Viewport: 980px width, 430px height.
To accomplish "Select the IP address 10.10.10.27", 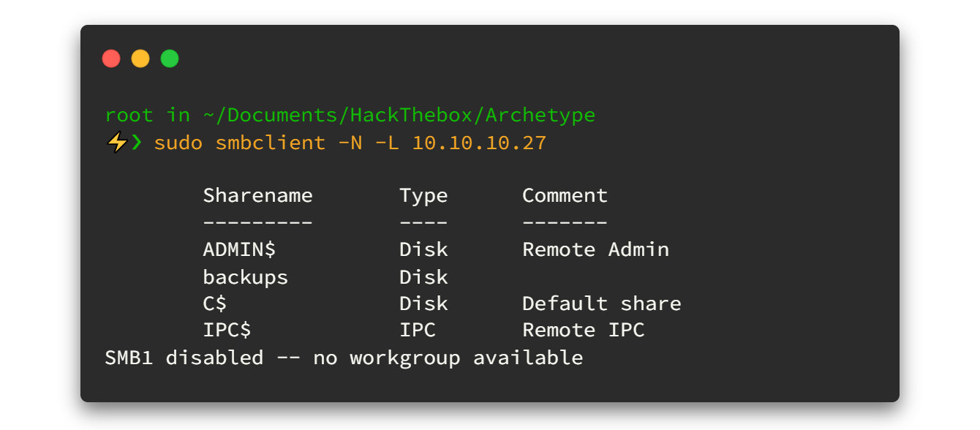I will point(479,142).
